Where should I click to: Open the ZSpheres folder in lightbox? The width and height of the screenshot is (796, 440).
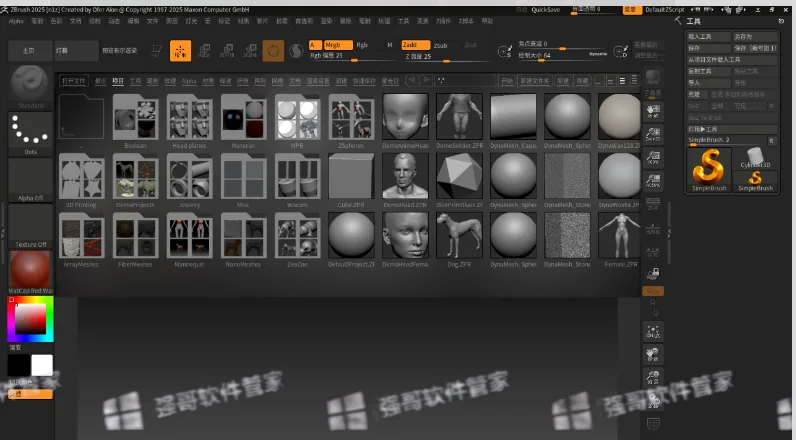351,121
